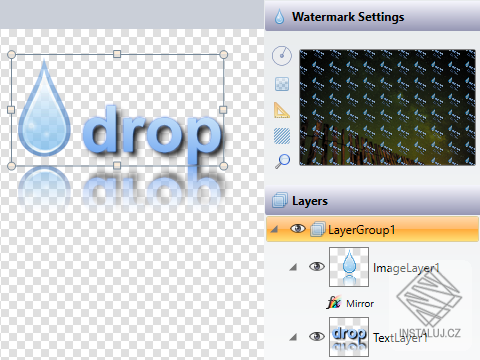The height and width of the screenshot is (360, 480).
Task: Select the opacity checkerboard icon
Action: click(x=282, y=84)
